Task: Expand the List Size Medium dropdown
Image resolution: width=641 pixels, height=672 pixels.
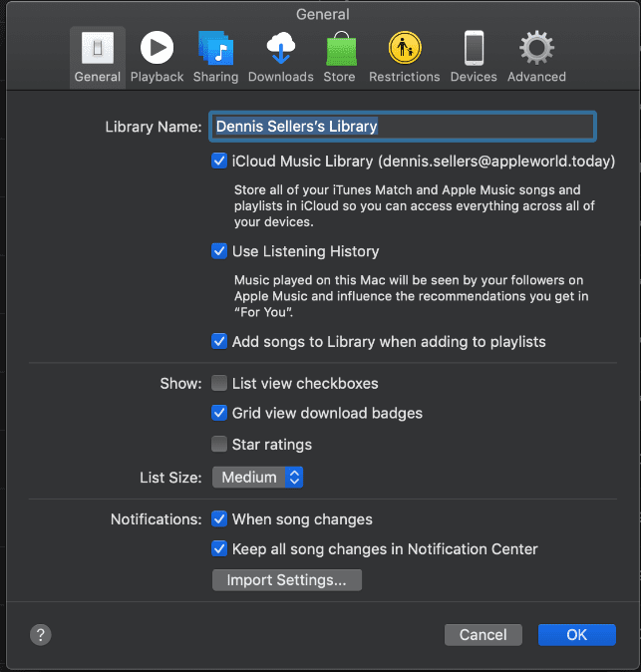Action: 257,478
